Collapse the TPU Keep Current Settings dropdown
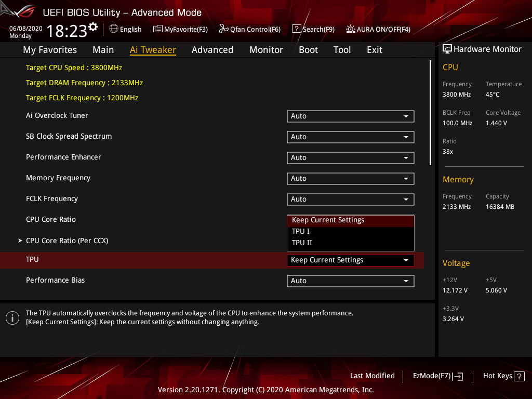Viewport: 532px width, 399px height. (x=351, y=260)
